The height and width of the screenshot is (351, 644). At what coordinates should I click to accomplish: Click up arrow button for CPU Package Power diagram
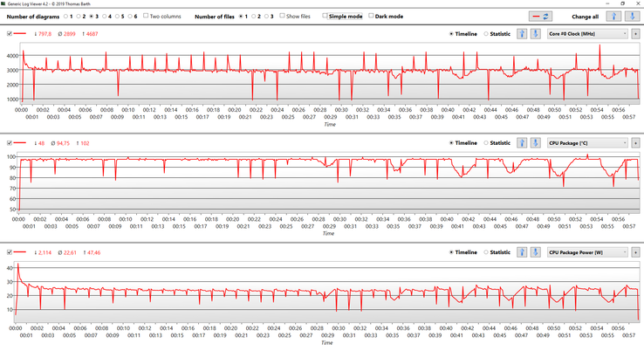[x=523, y=251]
